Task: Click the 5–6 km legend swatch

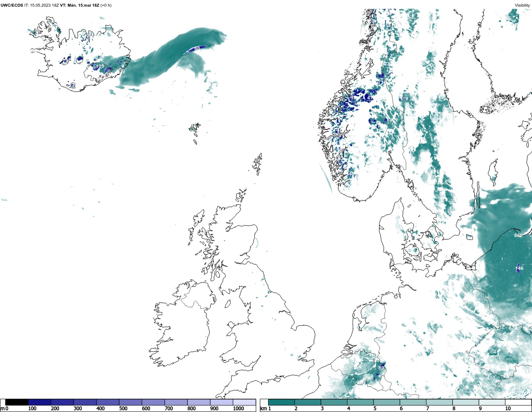Action: click(x=387, y=402)
